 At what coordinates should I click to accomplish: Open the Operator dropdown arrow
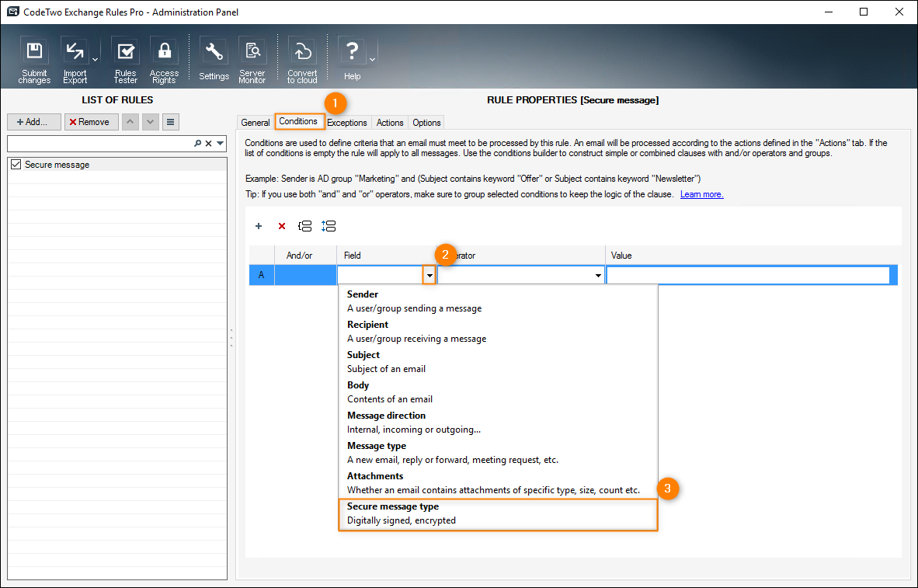[598, 275]
